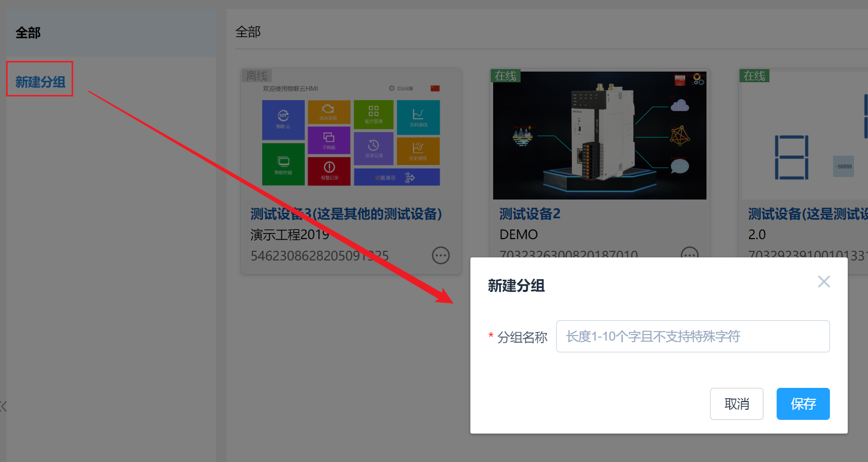Click device ID 546230862820509 text
Screen dimensions: 868x462
(319, 255)
